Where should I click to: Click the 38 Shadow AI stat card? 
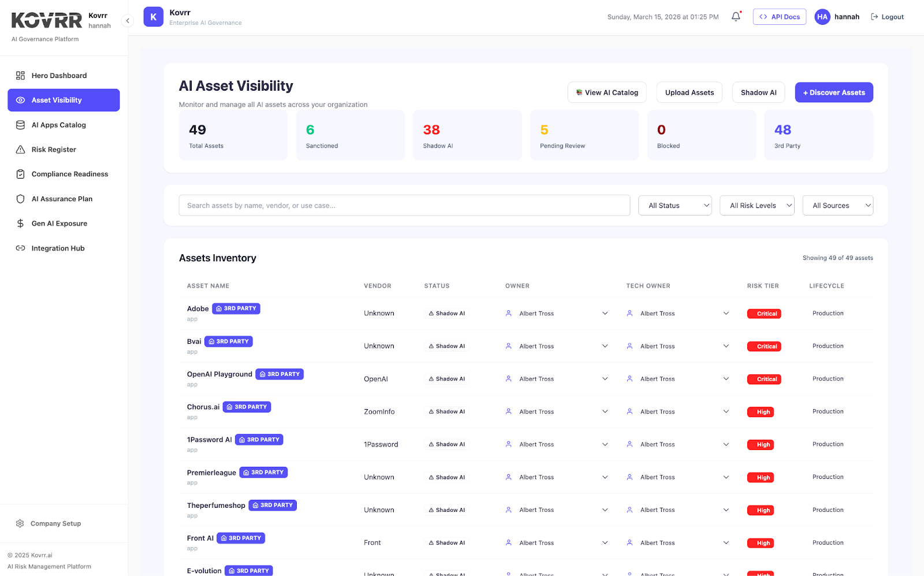point(467,135)
